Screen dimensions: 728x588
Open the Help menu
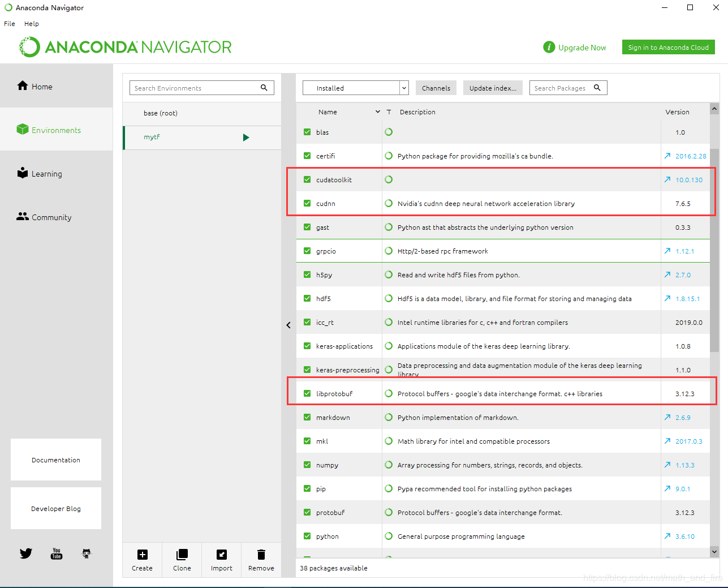32,24
